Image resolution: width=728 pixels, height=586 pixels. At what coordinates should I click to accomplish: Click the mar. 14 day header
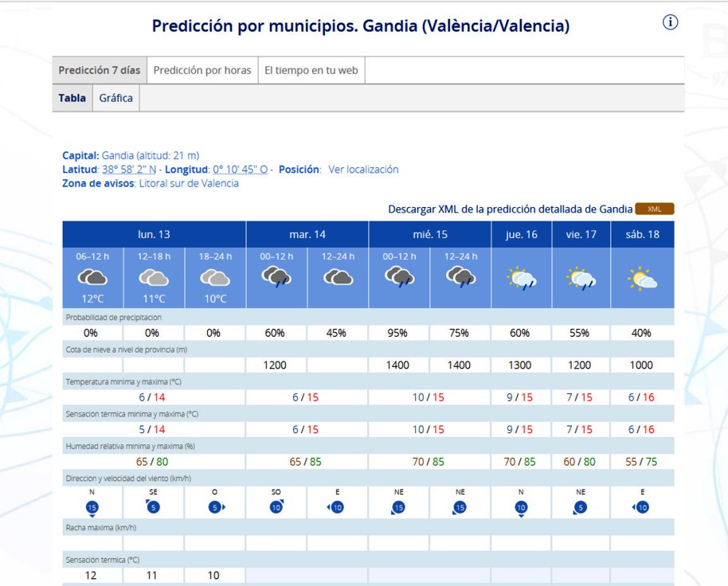[x=307, y=234]
